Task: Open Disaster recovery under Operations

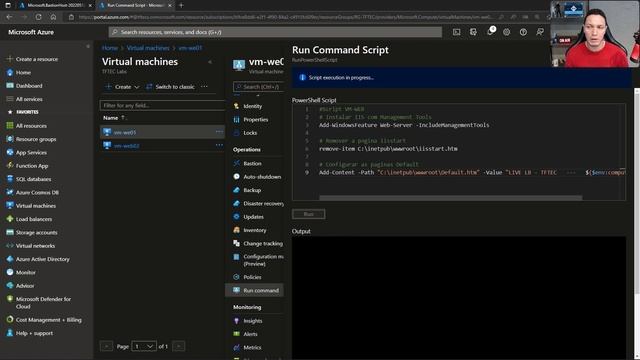Action: pyautogui.click(x=263, y=203)
